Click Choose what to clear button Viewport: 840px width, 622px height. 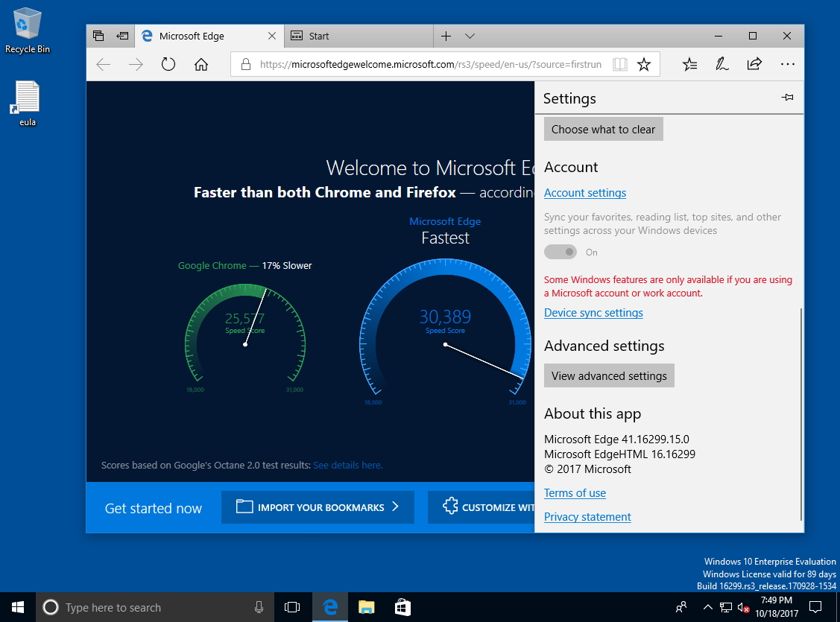[602, 129]
